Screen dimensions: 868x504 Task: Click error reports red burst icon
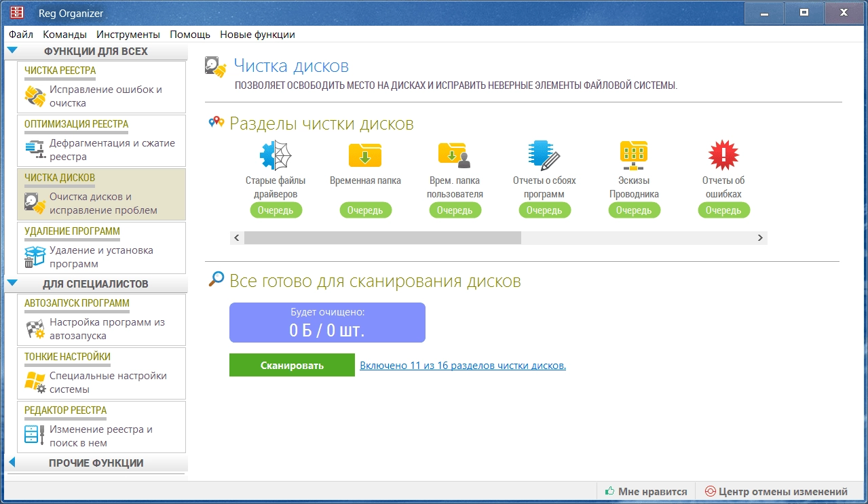[723, 155]
